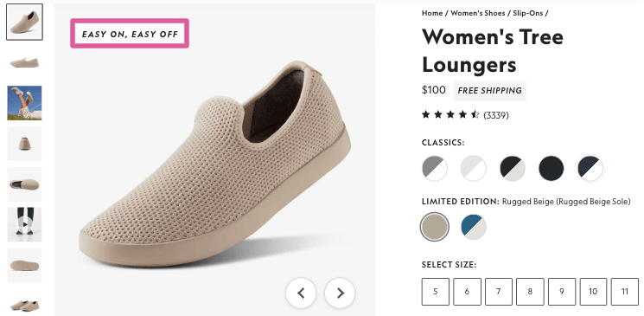Choose size 8
The height and width of the screenshot is (316, 644).
tap(530, 292)
